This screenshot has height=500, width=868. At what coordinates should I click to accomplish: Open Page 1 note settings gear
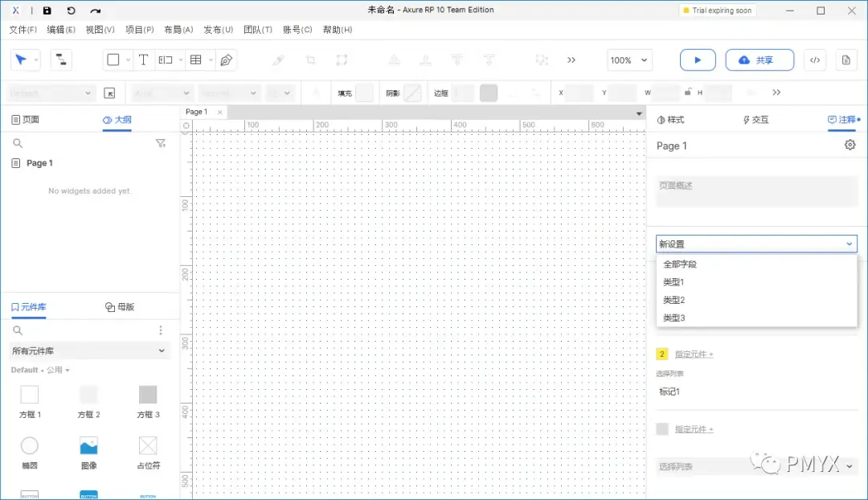pyautogui.click(x=850, y=145)
